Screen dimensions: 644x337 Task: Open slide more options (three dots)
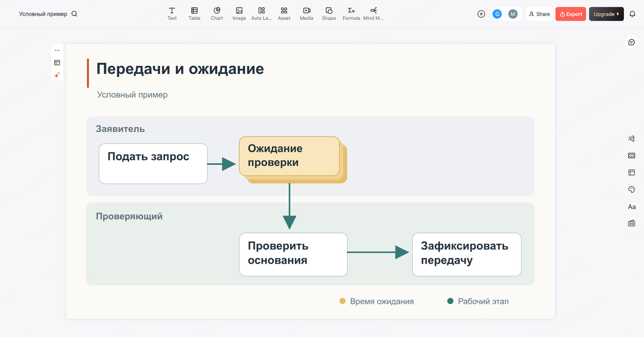point(57,51)
